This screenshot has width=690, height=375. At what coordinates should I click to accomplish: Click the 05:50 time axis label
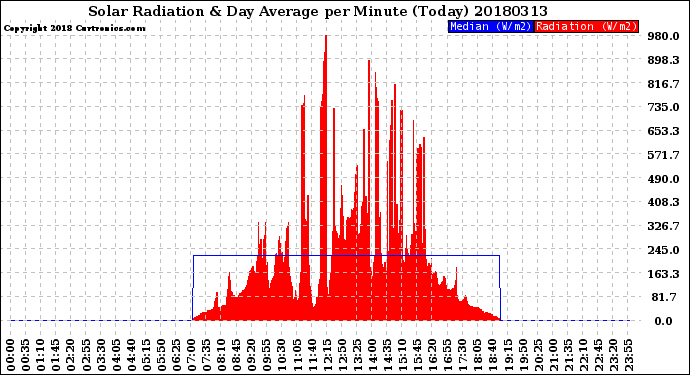tap(161, 355)
